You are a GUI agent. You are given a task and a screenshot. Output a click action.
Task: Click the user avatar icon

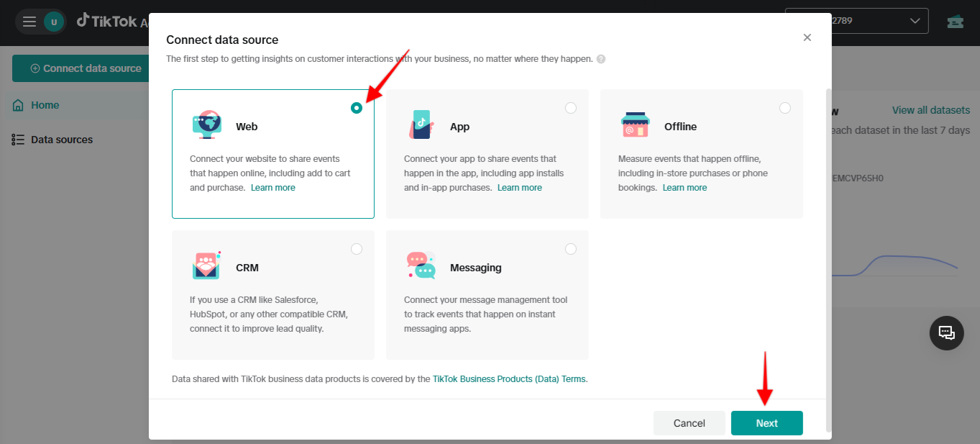click(x=53, y=22)
